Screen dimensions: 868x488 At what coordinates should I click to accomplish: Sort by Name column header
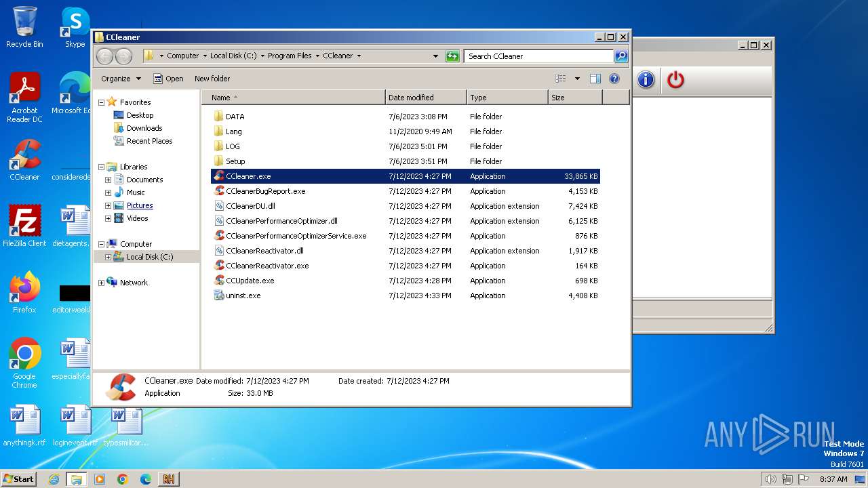click(x=294, y=98)
